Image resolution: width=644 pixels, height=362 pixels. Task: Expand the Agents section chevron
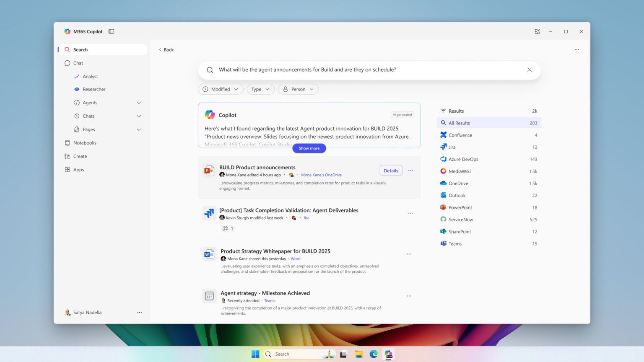coord(139,103)
